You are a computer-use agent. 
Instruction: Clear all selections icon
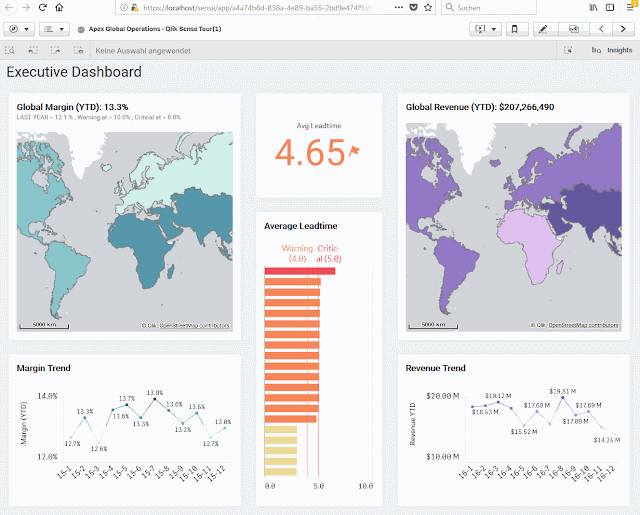(x=78, y=51)
